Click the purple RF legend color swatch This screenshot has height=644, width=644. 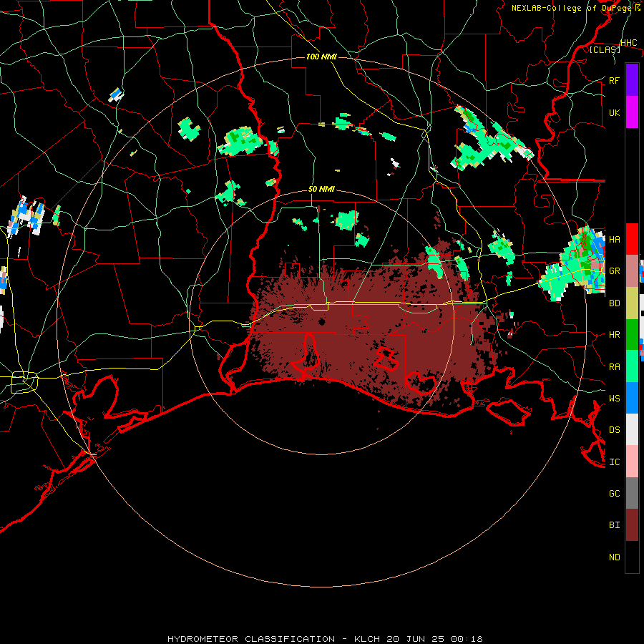(x=632, y=80)
